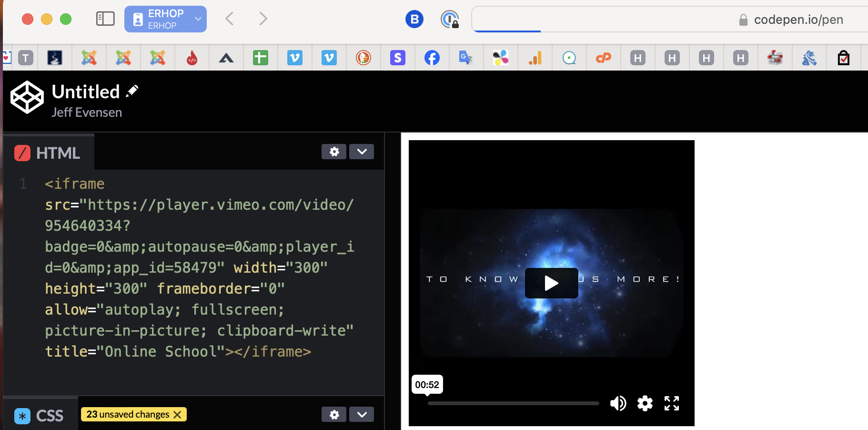Click the width="300" attribute in code
This screenshot has height=430, width=868.
click(x=281, y=267)
